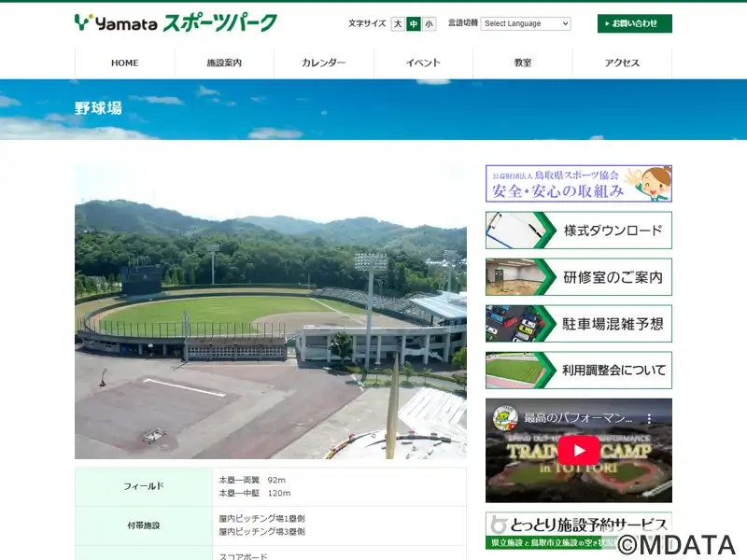Open 様式ダウンロード banner link

[579, 231]
